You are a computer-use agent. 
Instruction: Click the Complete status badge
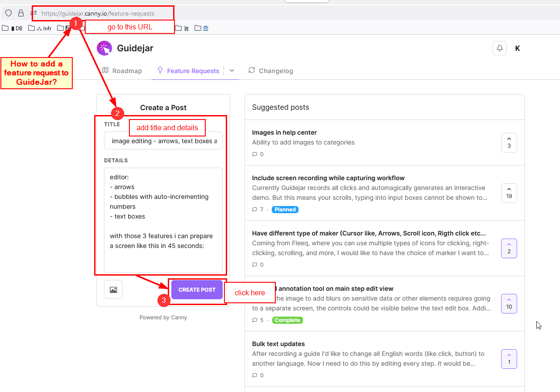(287, 320)
